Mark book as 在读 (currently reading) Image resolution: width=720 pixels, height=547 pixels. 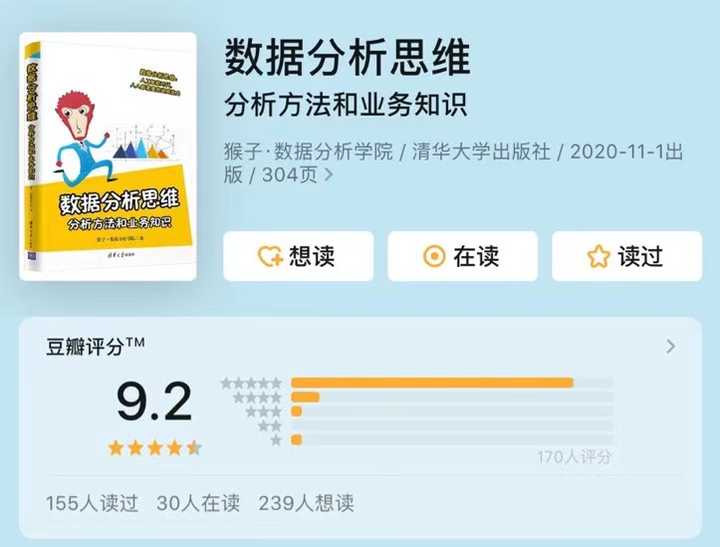click(463, 256)
